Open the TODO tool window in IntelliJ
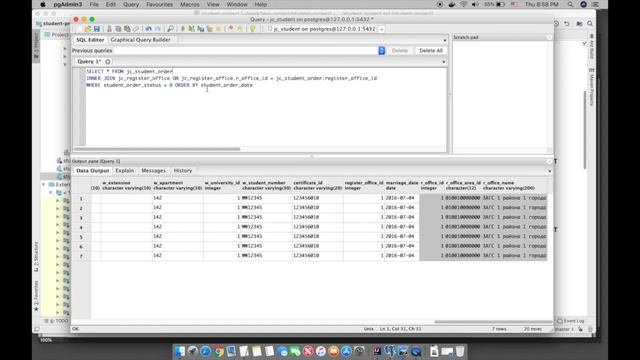The height and width of the screenshot is (360, 640). click(x=58, y=321)
